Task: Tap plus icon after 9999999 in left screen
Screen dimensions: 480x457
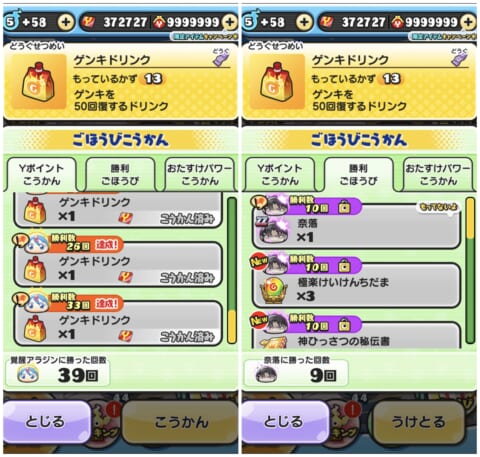Action: coord(230,22)
